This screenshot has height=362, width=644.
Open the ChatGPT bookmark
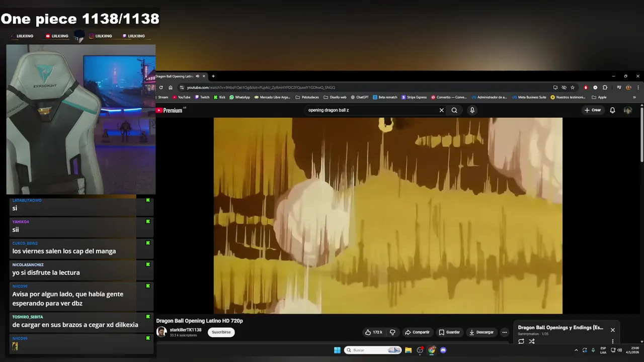[360, 97]
